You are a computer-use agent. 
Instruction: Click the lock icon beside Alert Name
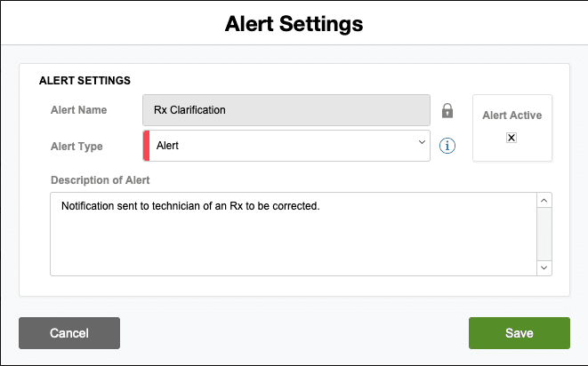[x=447, y=111]
